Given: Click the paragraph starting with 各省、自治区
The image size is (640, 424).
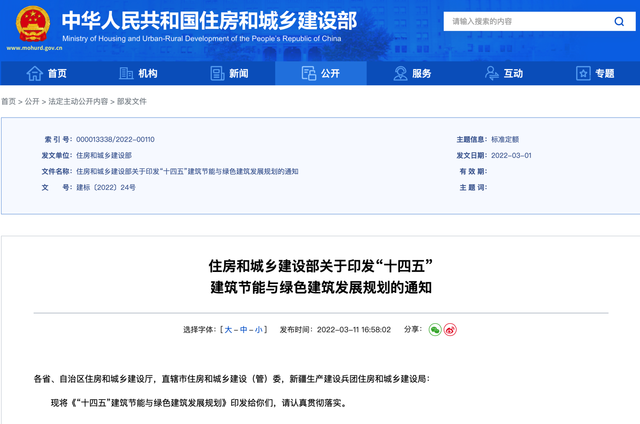Looking at the screenshot, I should (x=231, y=379).
